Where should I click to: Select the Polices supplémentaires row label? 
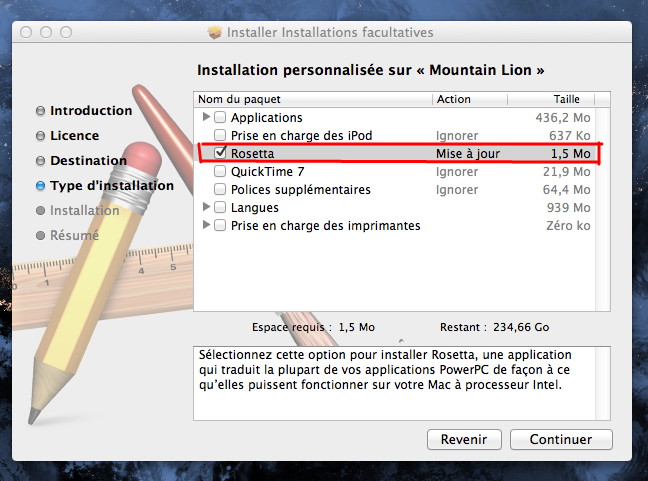pos(300,190)
